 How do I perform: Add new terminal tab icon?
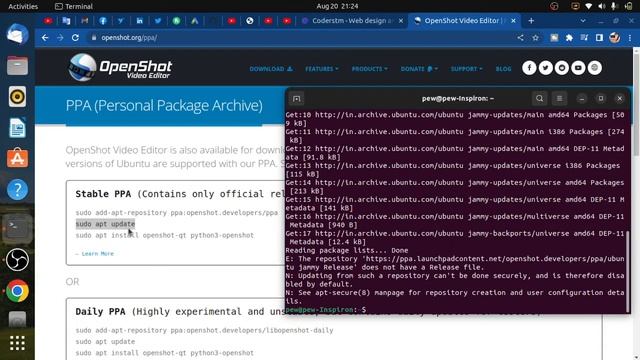point(297,98)
